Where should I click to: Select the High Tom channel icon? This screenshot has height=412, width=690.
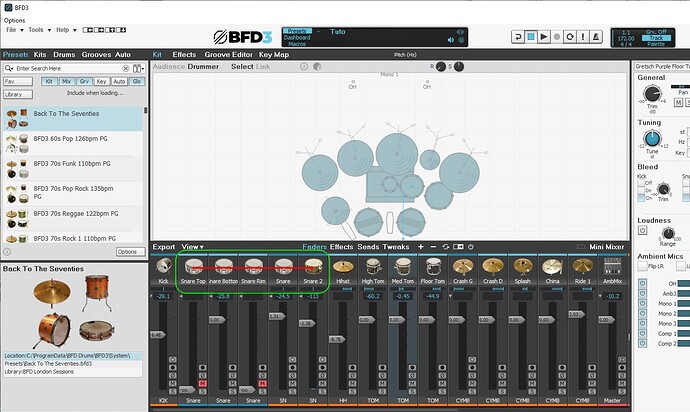tap(373, 267)
